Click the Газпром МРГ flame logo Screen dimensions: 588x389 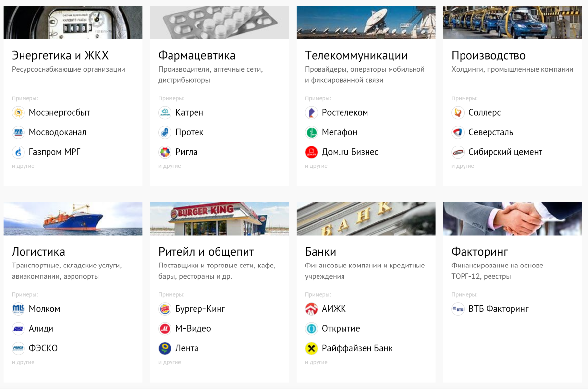(18, 152)
